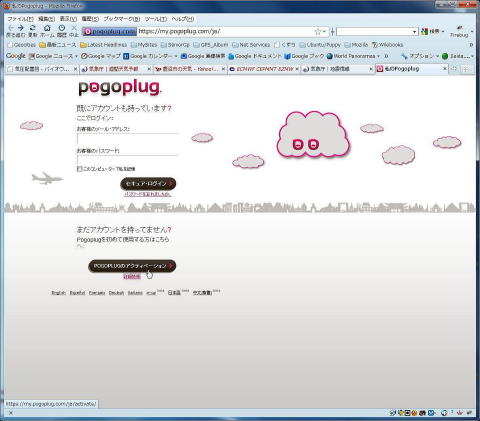The height and width of the screenshot is (421, 480).
Task: Show more bookmarks with the toolbar overflow chevron
Action: 471,45
